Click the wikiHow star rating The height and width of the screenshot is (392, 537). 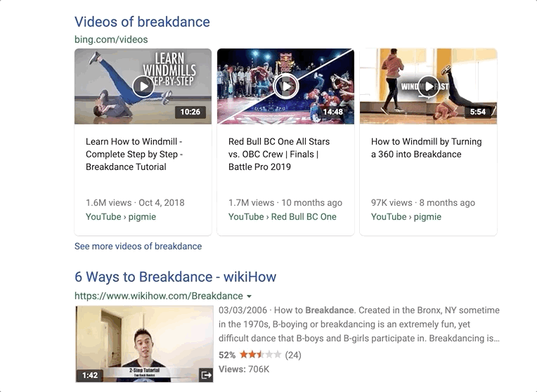tap(260, 355)
